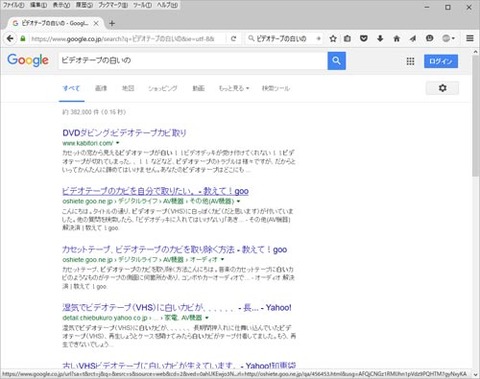Click the 約 382,000 件 result count text

[94, 112]
